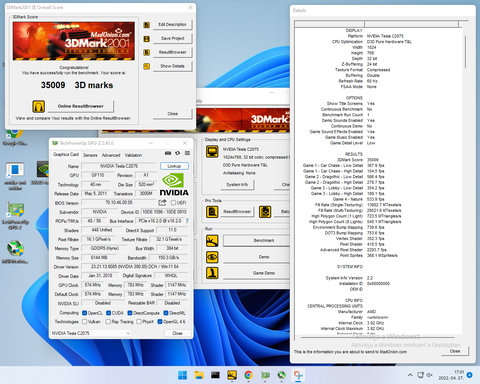Click the Lookup button in GPU-Z

pyautogui.click(x=174, y=166)
